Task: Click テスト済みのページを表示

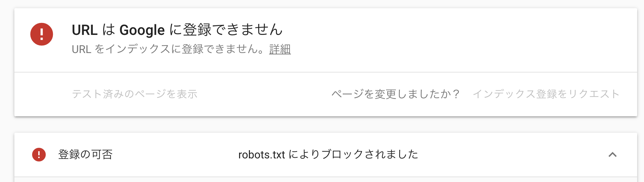Action: pyautogui.click(x=135, y=94)
